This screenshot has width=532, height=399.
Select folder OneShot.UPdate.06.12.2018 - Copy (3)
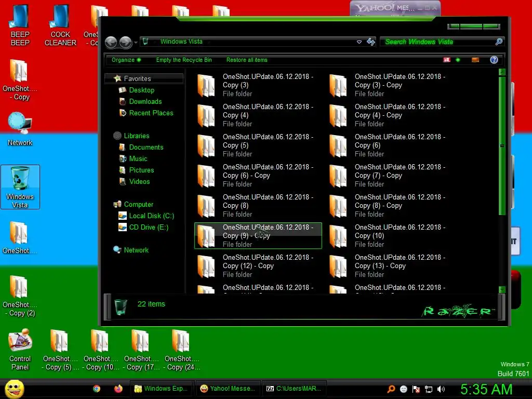click(x=258, y=85)
